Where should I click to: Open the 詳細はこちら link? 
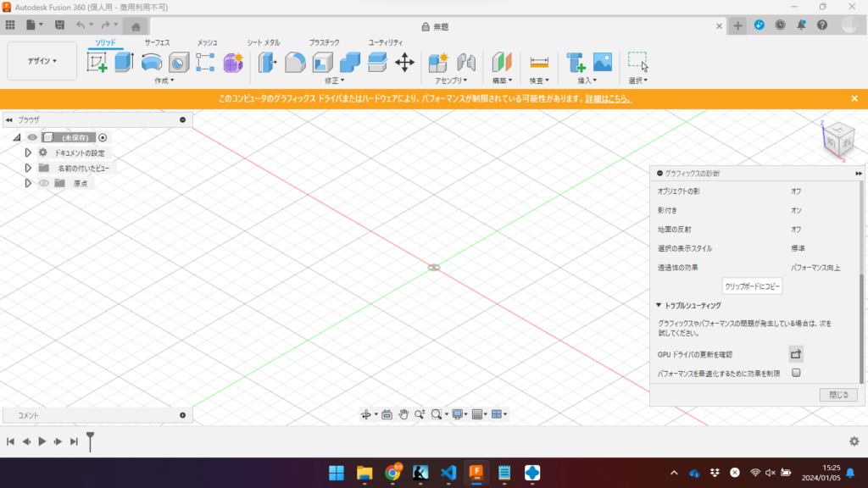(608, 99)
